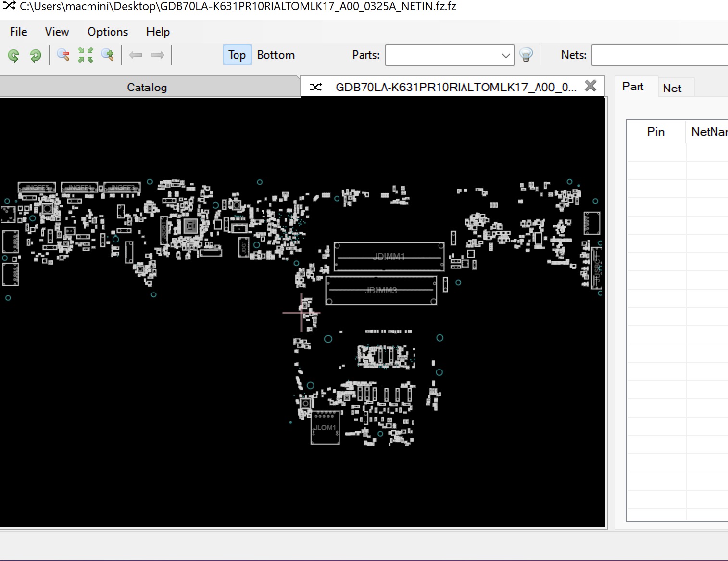Open the Options menu
Viewport: 728px width, 561px height.
click(x=108, y=32)
